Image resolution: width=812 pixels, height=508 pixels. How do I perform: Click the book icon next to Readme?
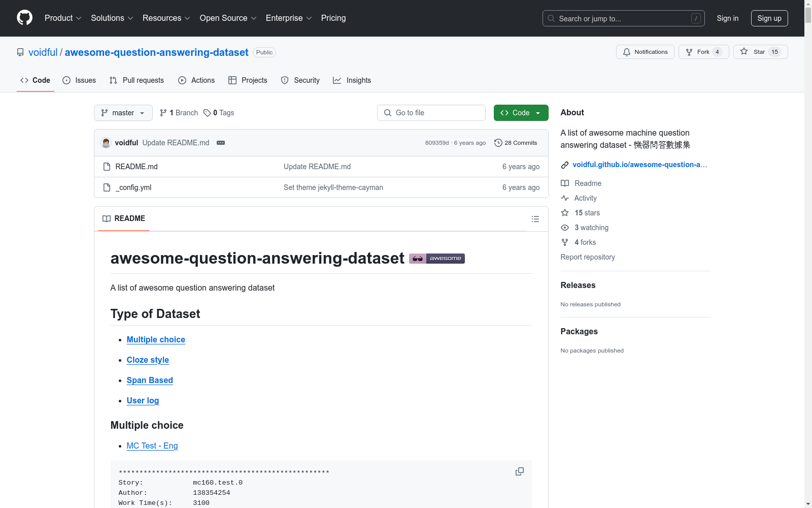click(565, 183)
